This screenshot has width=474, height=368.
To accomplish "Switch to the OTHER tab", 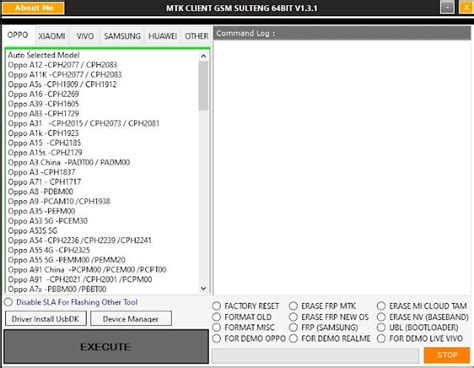I will click(x=196, y=36).
